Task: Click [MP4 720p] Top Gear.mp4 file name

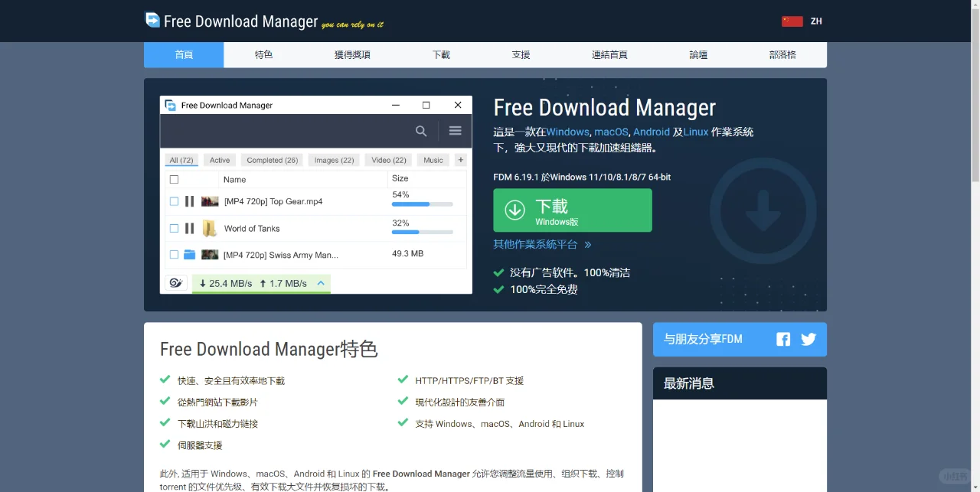Action: tap(273, 201)
